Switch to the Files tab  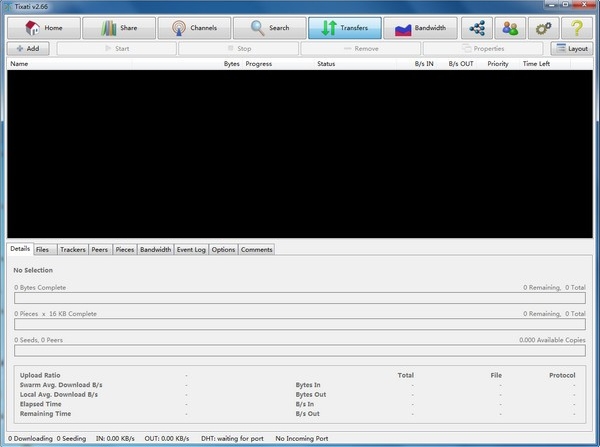pyautogui.click(x=44, y=249)
